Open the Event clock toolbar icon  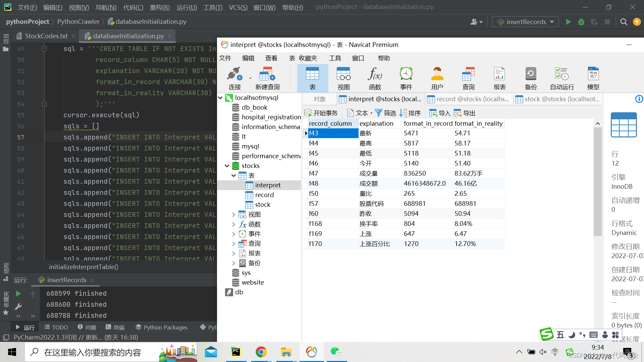tap(406, 78)
